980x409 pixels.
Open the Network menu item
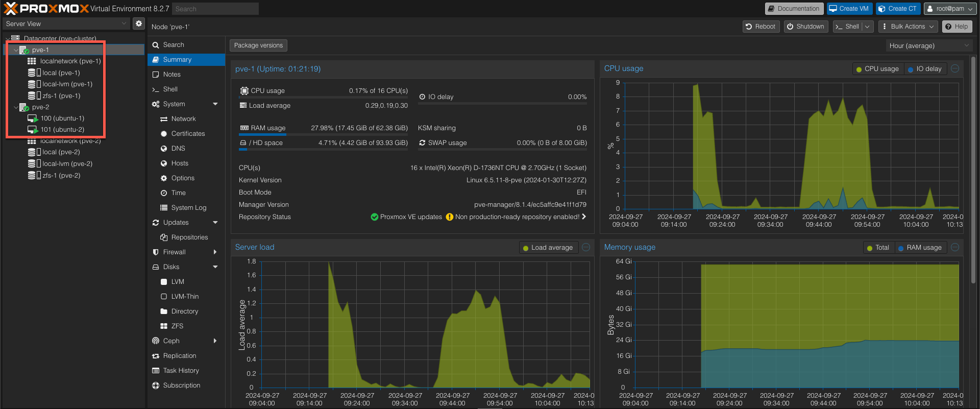186,119
